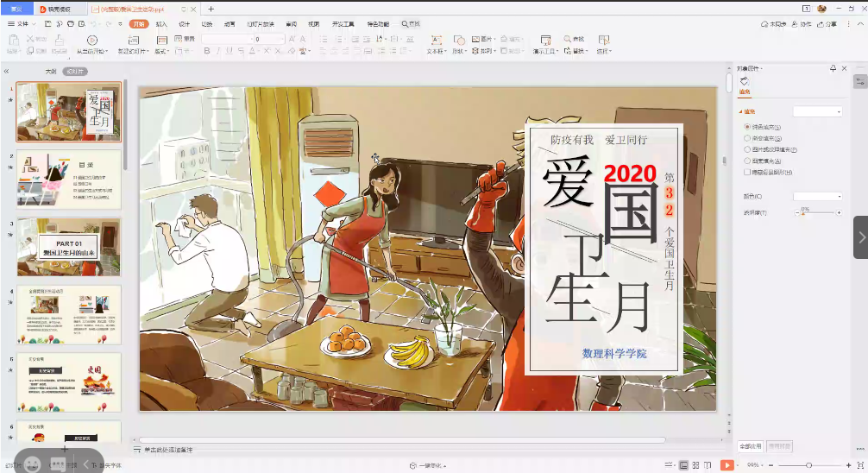The image size is (868, 473).
Task: Click the 版式 layout icon
Action: coord(161,40)
